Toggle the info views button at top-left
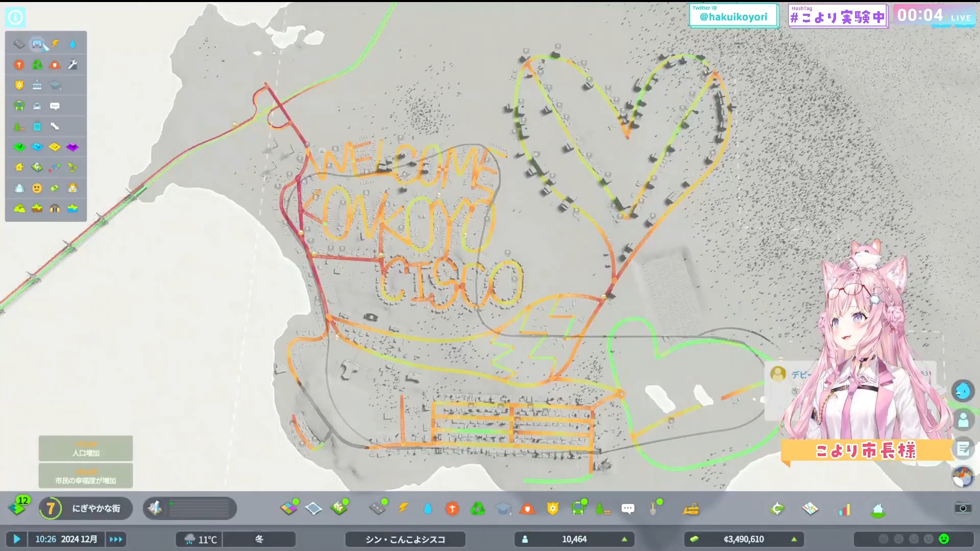The width and height of the screenshot is (980, 551). (15, 17)
